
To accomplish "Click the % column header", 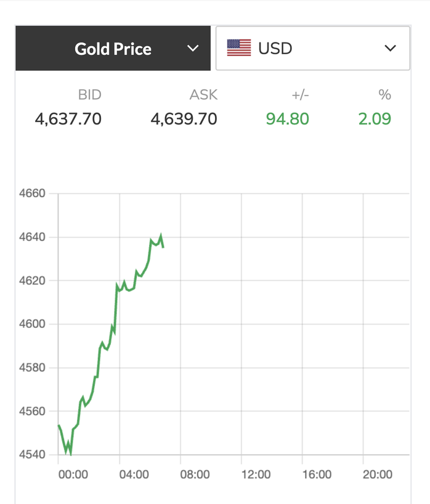I will pyautogui.click(x=384, y=95).
